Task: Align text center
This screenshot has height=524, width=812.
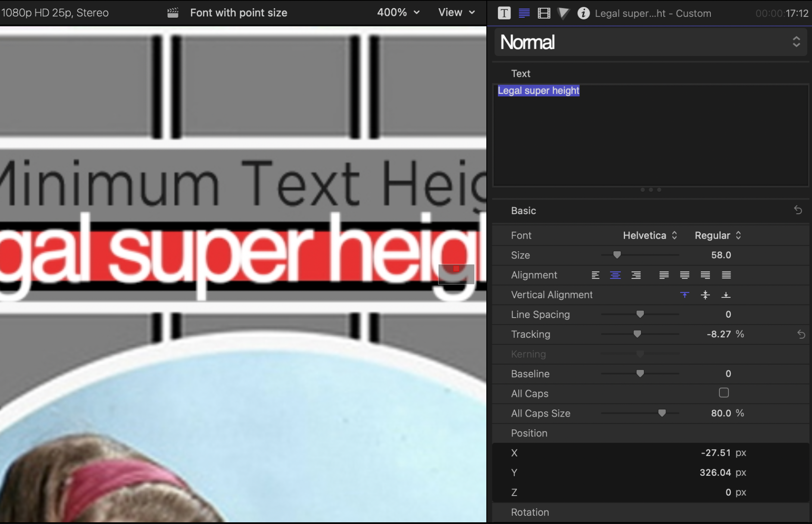Action: point(616,275)
